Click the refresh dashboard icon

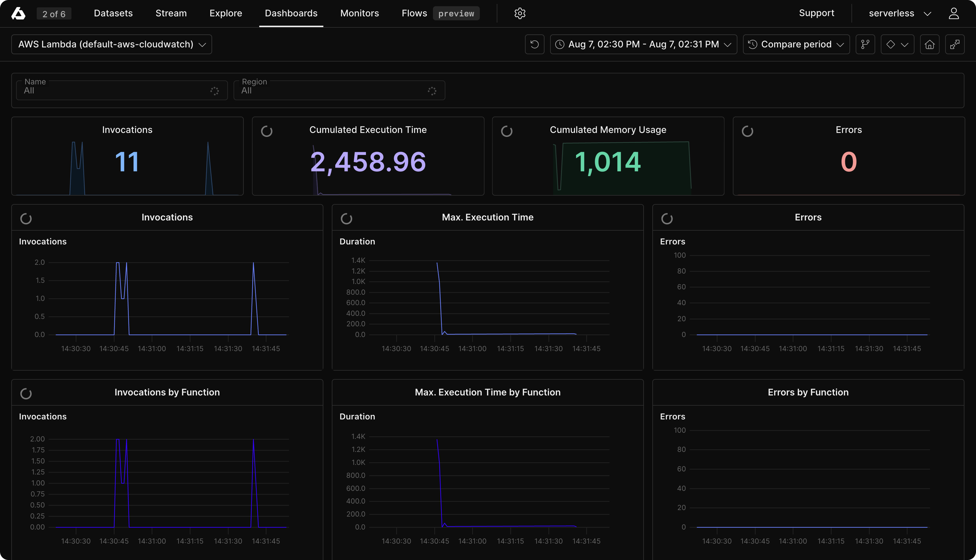pyautogui.click(x=534, y=44)
